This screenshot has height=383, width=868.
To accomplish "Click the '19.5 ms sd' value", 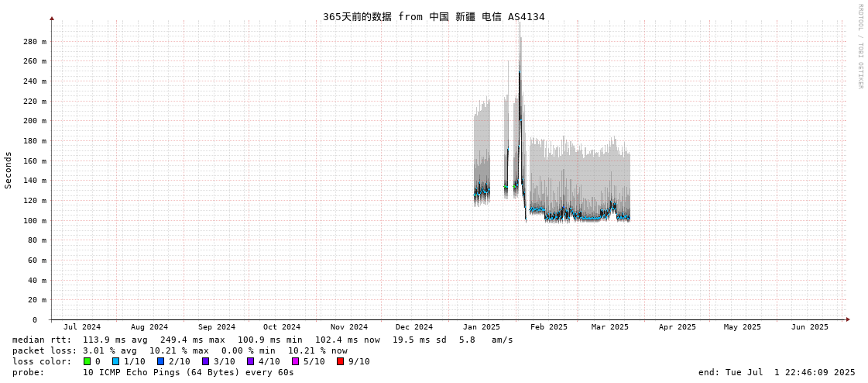I will pyautogui.click(x=420, y=340).
